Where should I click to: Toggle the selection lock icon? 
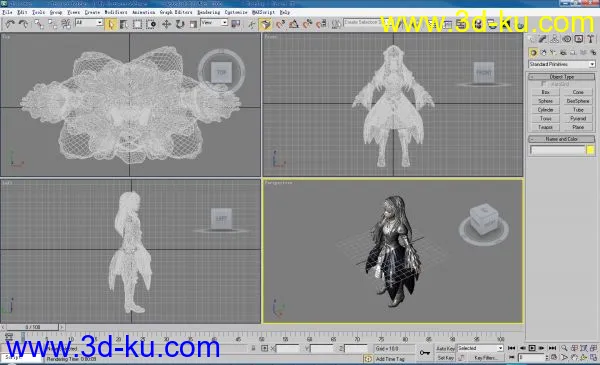(253, 348)
